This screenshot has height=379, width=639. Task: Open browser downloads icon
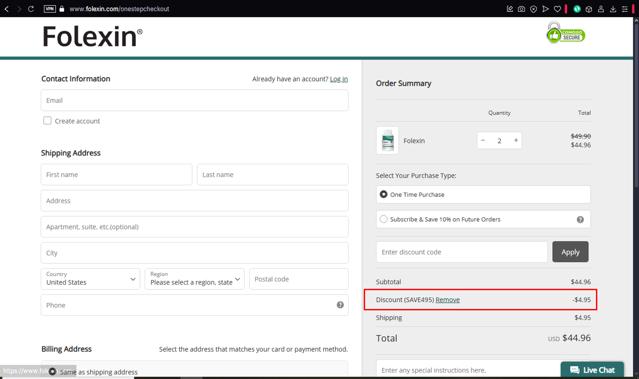[613, 9]
